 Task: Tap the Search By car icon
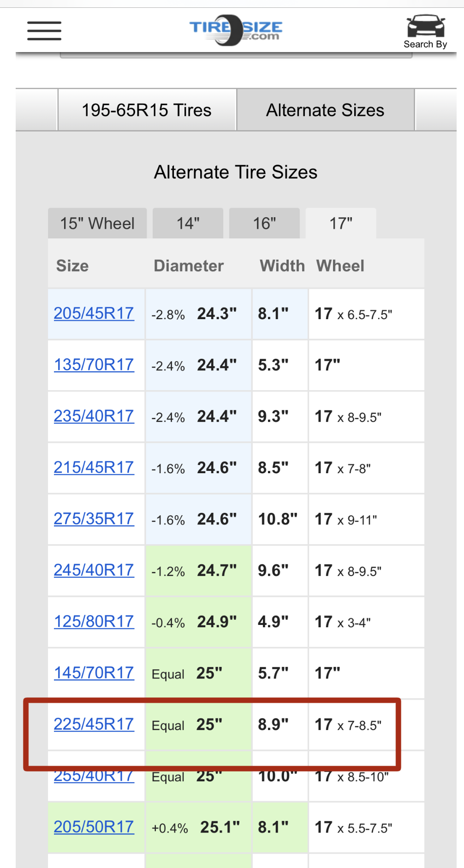[x=425, y=31]
